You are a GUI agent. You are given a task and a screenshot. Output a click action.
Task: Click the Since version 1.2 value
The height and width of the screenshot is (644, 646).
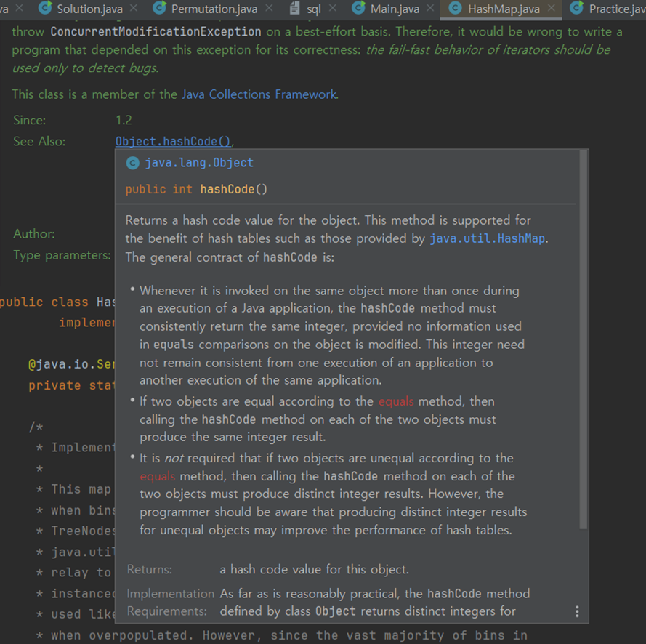click(x=124, y=120)
